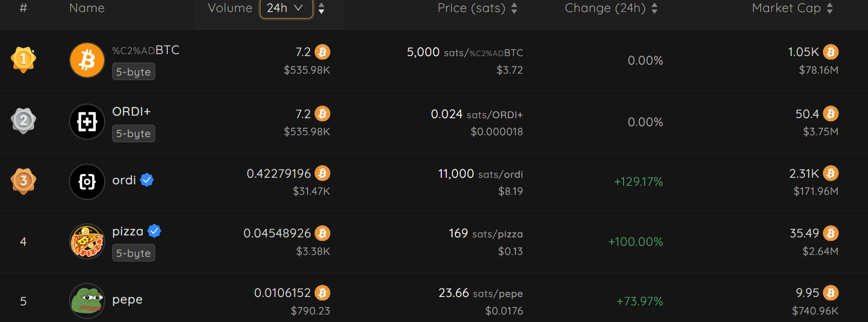Click the # rank column header
The width and height of the screenshot is (868, 322).
[x=23, y=8]
